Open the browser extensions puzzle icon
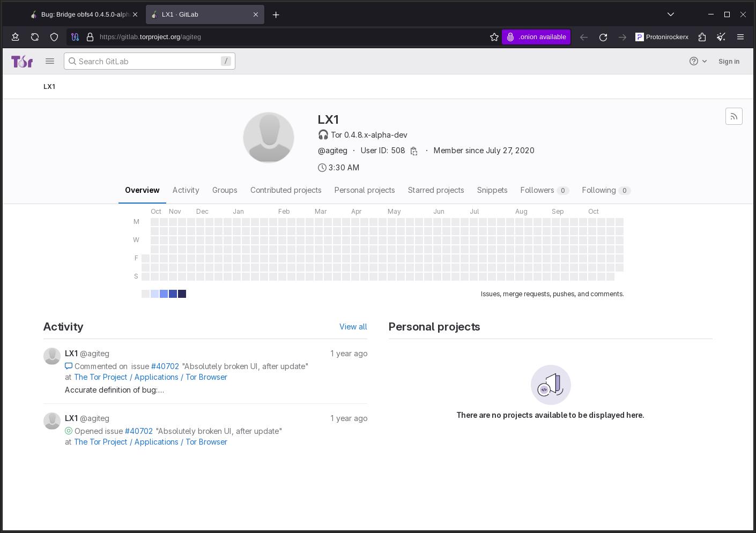 pyautogui.click(x=702, y=37)
